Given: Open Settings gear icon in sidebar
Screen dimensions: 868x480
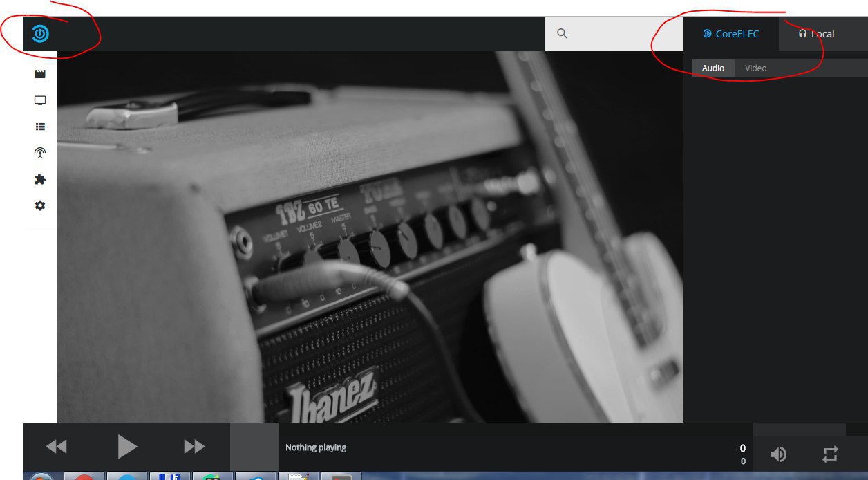Looking at the screenshot, I should [40, 205].
